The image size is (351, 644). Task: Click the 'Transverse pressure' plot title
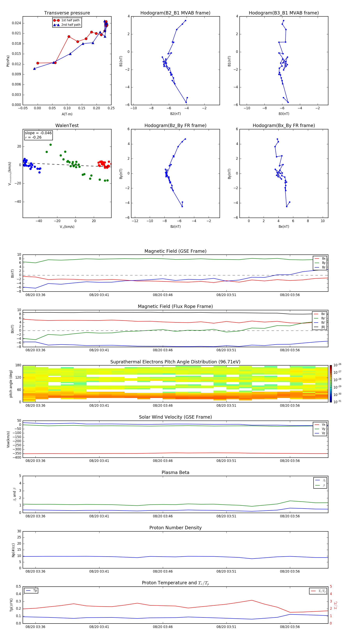[67, 13]
